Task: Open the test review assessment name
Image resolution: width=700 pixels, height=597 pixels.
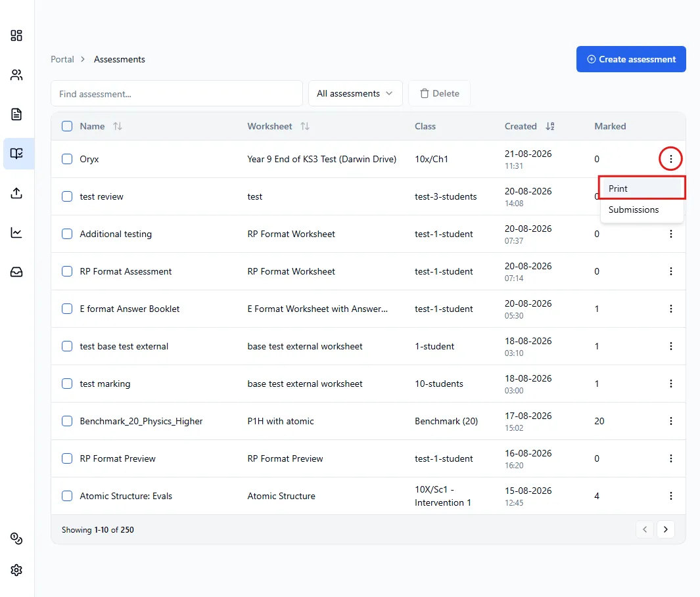Action: click(101, 197)
